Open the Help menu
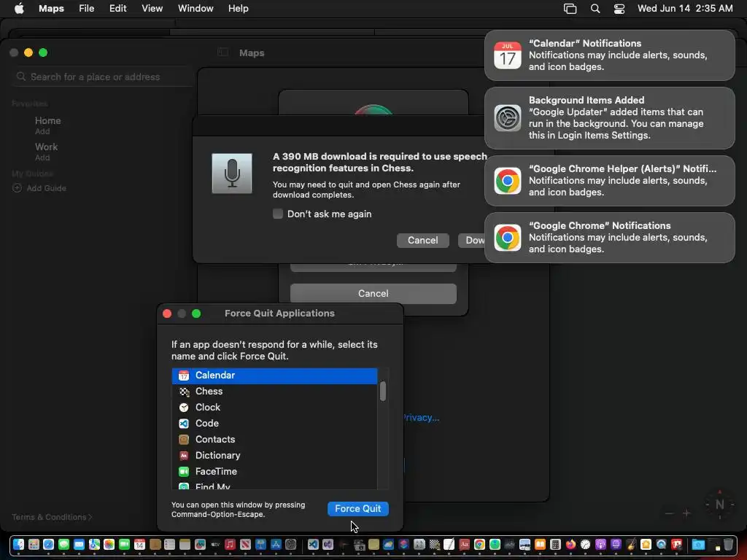 (x=239, y=9)
